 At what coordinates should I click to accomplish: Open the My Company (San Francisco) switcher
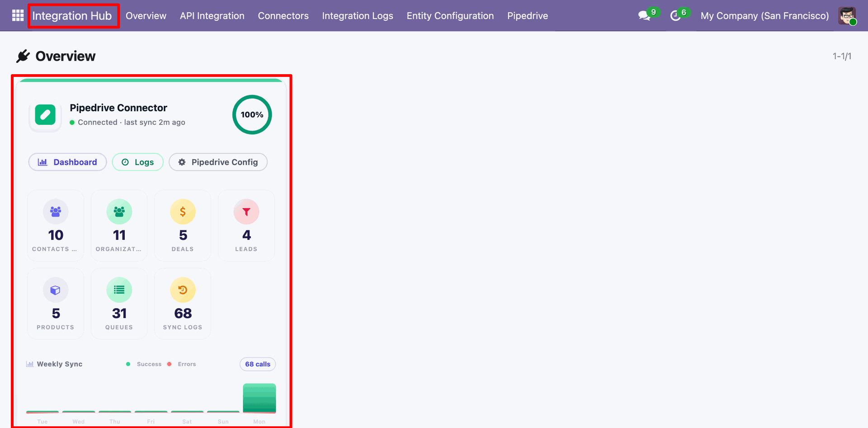pos(765,16)
